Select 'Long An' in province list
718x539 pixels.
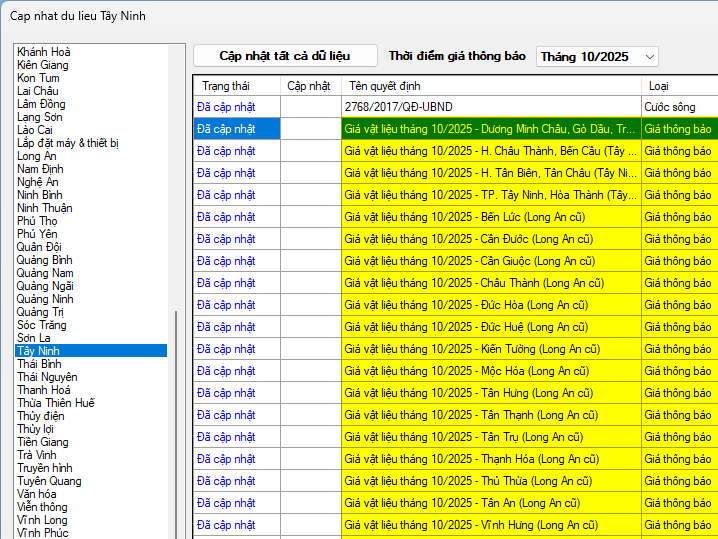(37, 156)
